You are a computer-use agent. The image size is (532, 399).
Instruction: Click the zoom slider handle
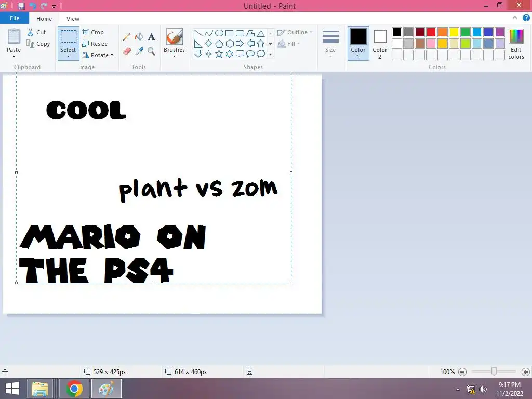[x=494, y=371]
